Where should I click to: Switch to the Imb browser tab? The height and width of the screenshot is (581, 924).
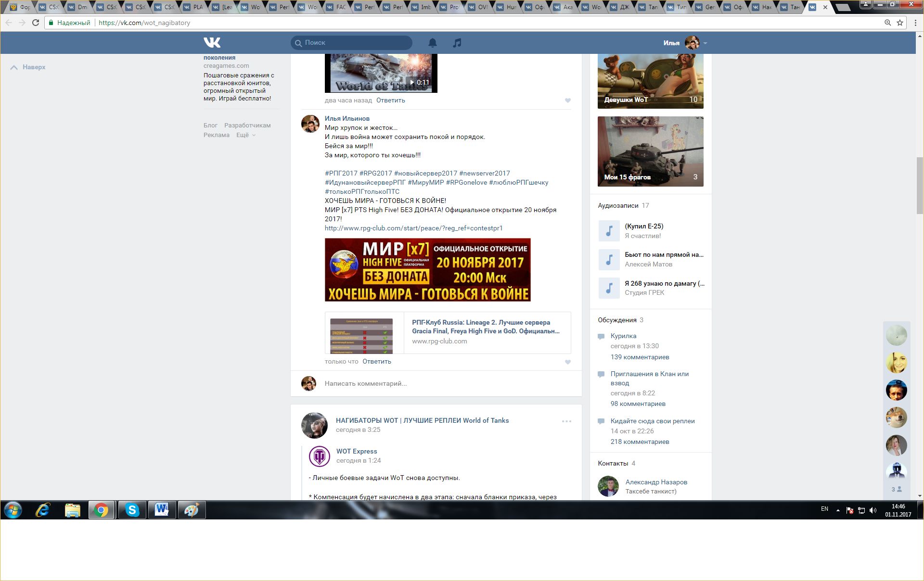click(x=422, y=7)
